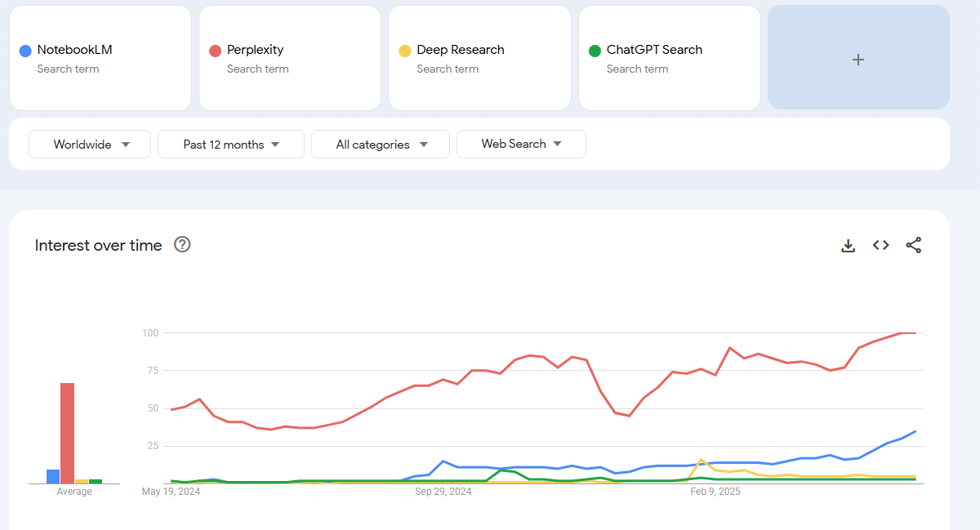Edit the Perplexity search term card
Viewport: 980px width, 530px height.
[290, 57]
